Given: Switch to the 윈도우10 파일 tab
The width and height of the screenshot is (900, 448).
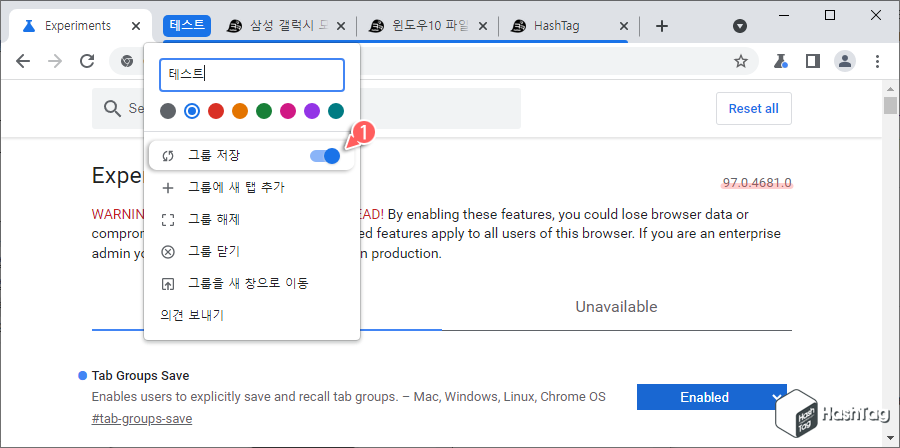Looking at the screenshot, I should (428, 26).
